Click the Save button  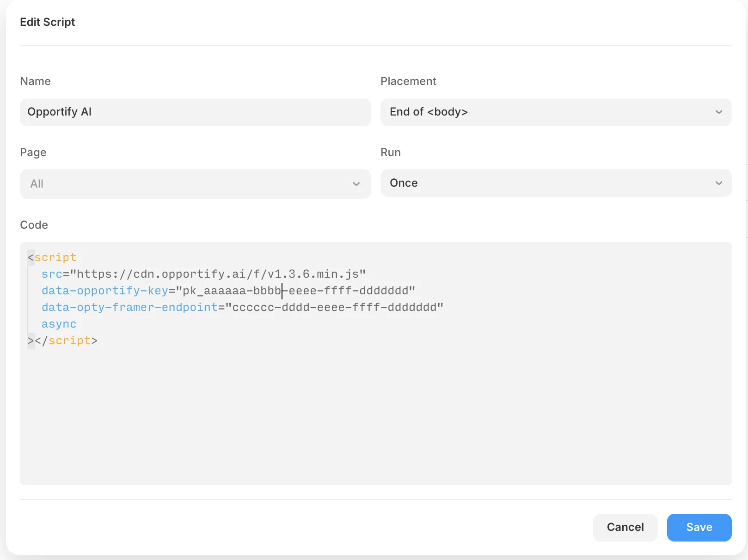pos(699,527)
